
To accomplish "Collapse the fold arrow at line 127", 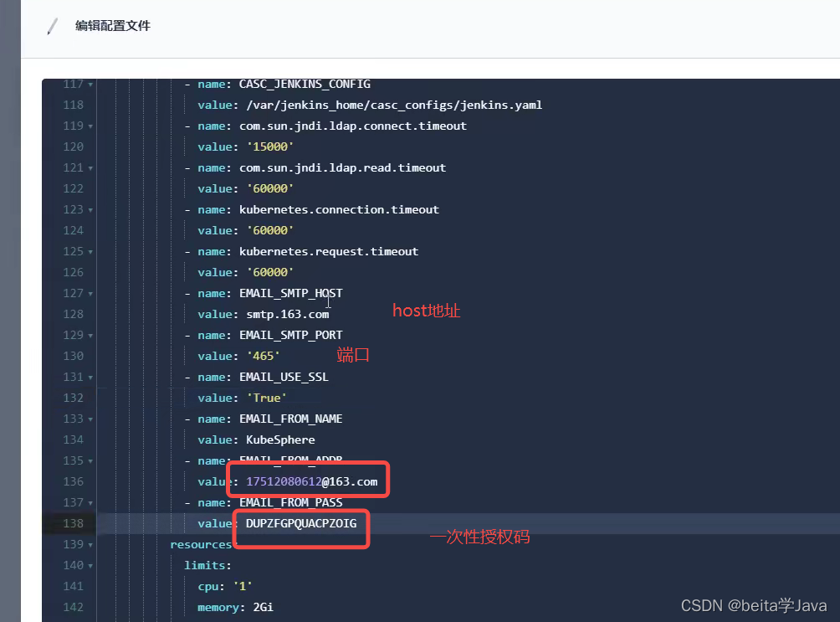I will (90, 294).
